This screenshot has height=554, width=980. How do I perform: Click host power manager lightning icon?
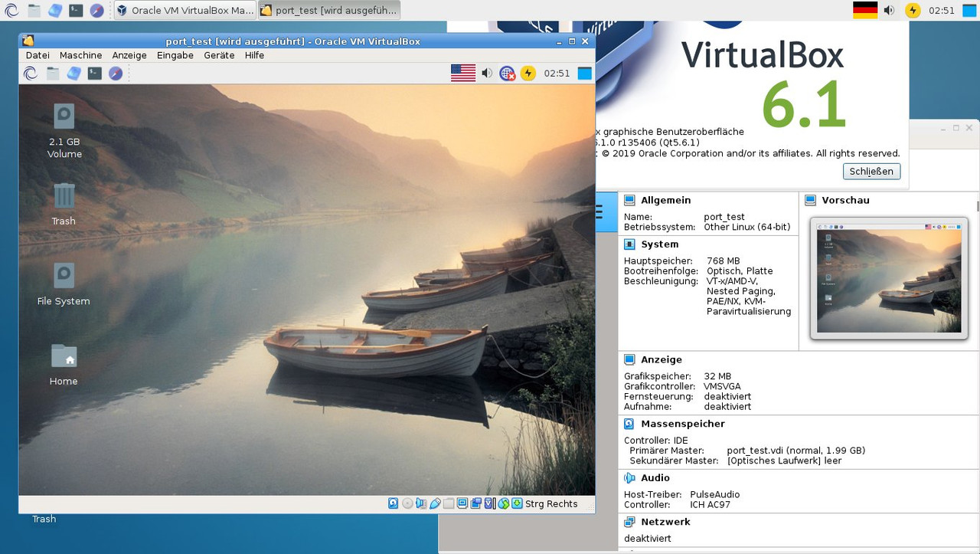click(x=912, y=10)
